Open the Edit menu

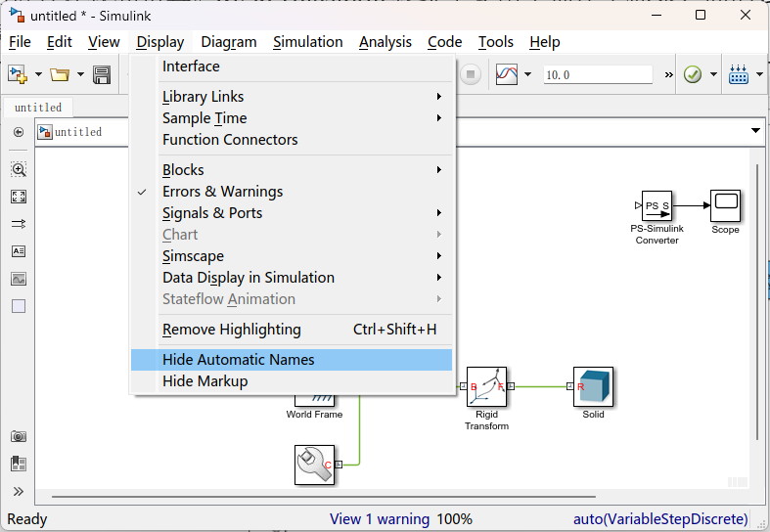click(60, 42)
